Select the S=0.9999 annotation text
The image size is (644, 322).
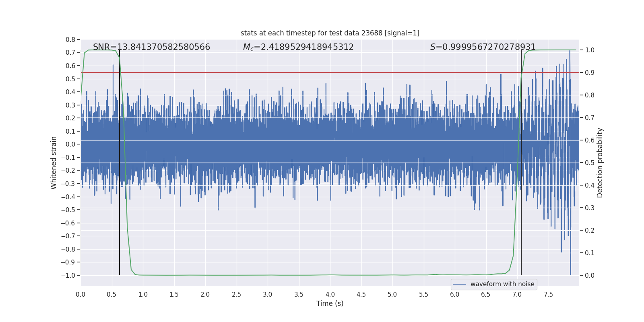pyautogui.click(x=483, y=47)
